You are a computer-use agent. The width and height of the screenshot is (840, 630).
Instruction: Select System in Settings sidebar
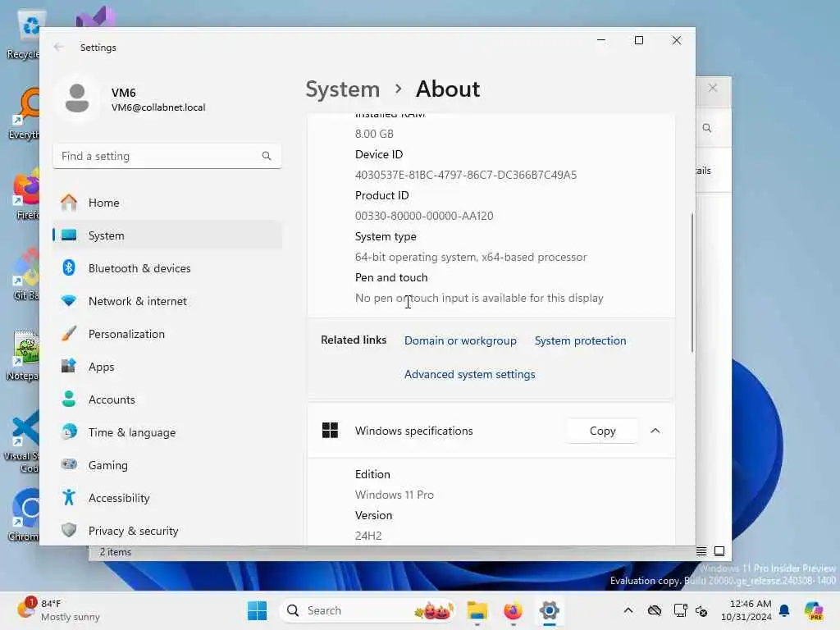(167, 235)
